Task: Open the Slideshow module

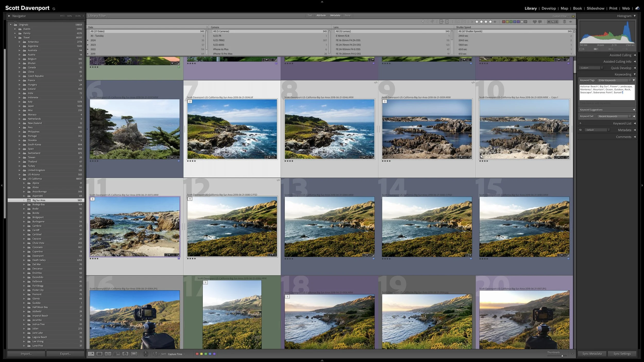Action: click(595, 8)
